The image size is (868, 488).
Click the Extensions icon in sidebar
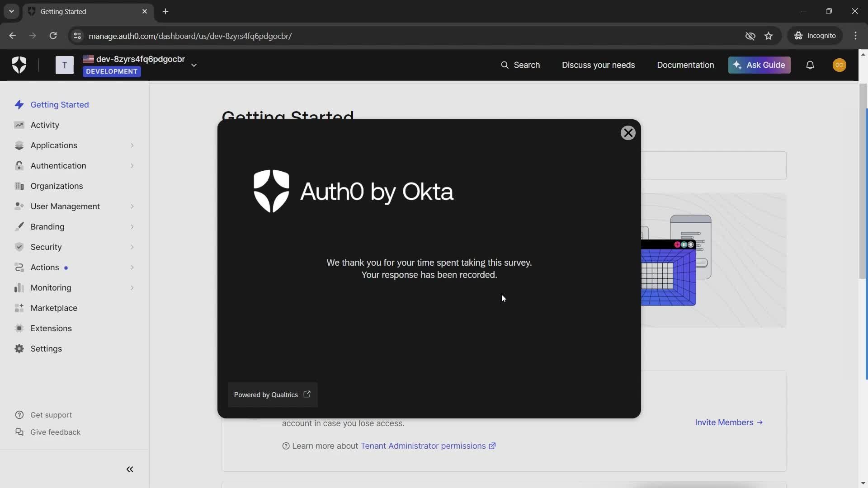19,328
